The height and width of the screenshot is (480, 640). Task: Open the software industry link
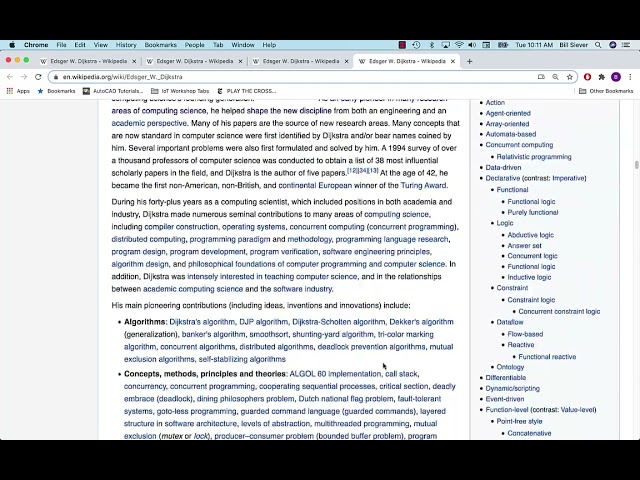click(x=303, y=289)
